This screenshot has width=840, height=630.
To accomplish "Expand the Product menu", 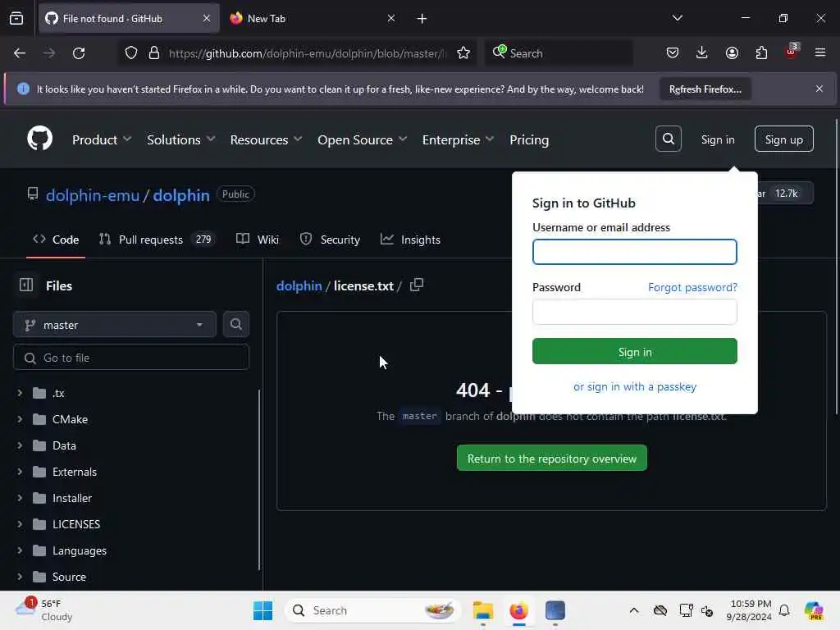I will click(x=101, y=139).
